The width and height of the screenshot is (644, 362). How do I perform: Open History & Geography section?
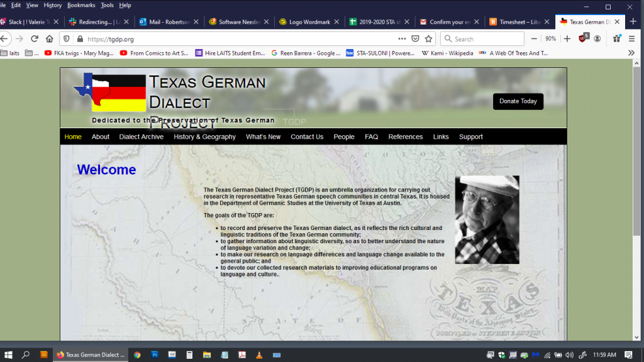(204, 136)
